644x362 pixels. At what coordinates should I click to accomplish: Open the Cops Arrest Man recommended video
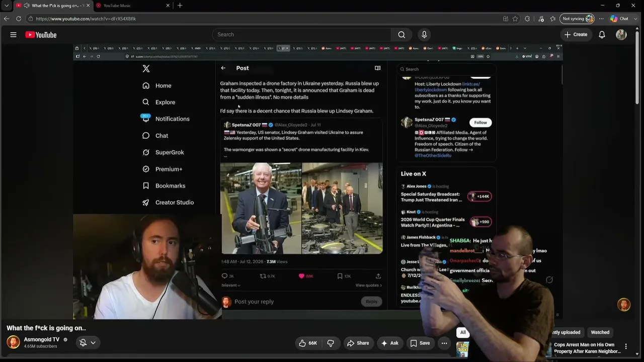pyautogui.click(x=587, y=348)
